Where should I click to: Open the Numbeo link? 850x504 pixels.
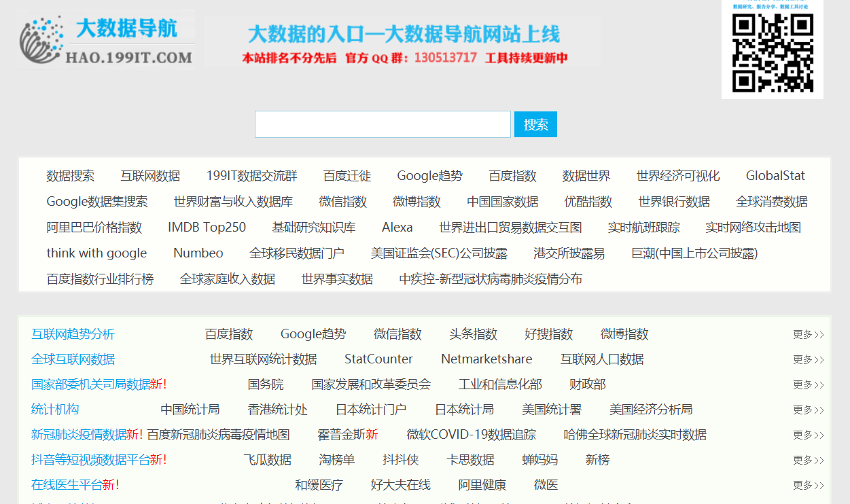(198, 253)
